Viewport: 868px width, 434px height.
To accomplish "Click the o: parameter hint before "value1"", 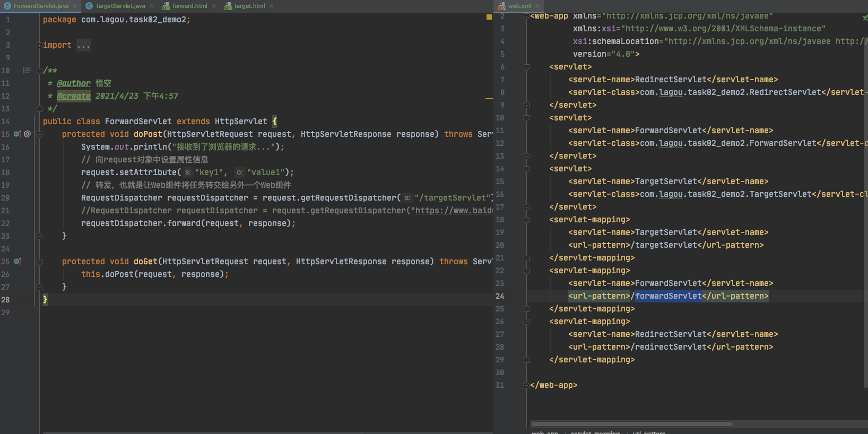I will point(240,172).
